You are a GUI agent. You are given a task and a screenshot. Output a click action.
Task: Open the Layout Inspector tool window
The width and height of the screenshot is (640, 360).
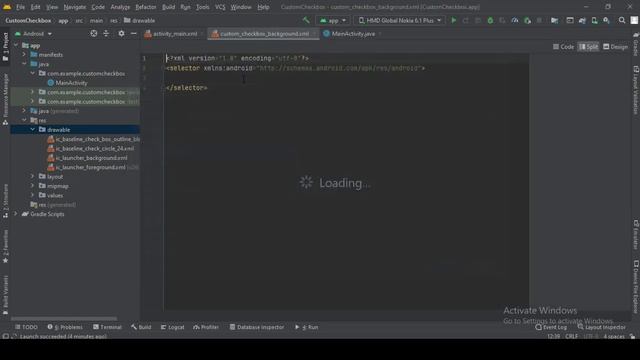coord(601,327)
